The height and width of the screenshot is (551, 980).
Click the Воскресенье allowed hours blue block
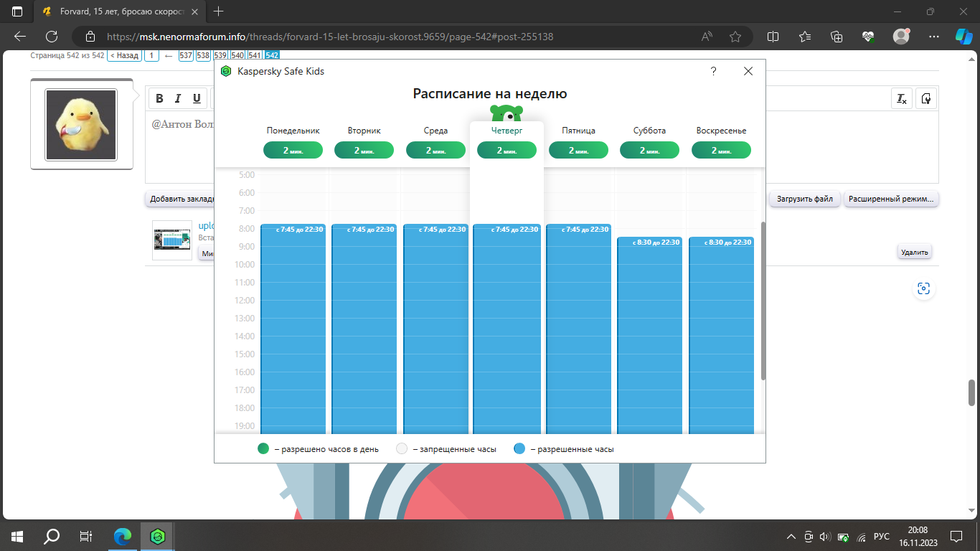pos(721,337)
